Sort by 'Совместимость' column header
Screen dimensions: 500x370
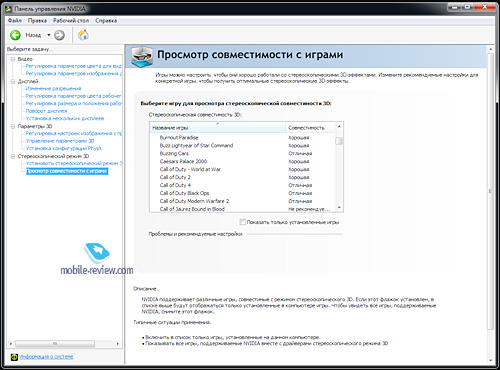310,128
